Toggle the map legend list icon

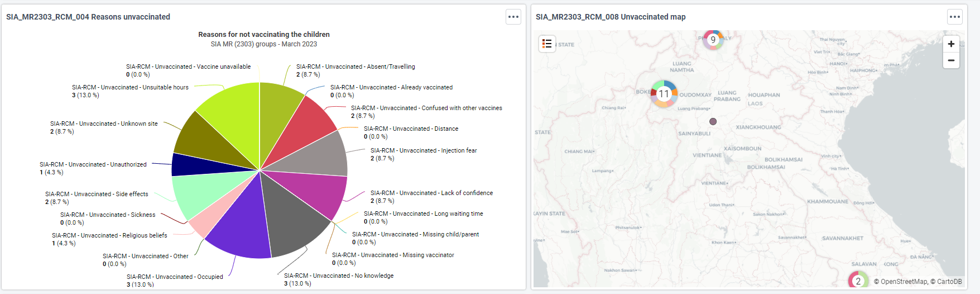pyautogui.click(x=547, y=44)
